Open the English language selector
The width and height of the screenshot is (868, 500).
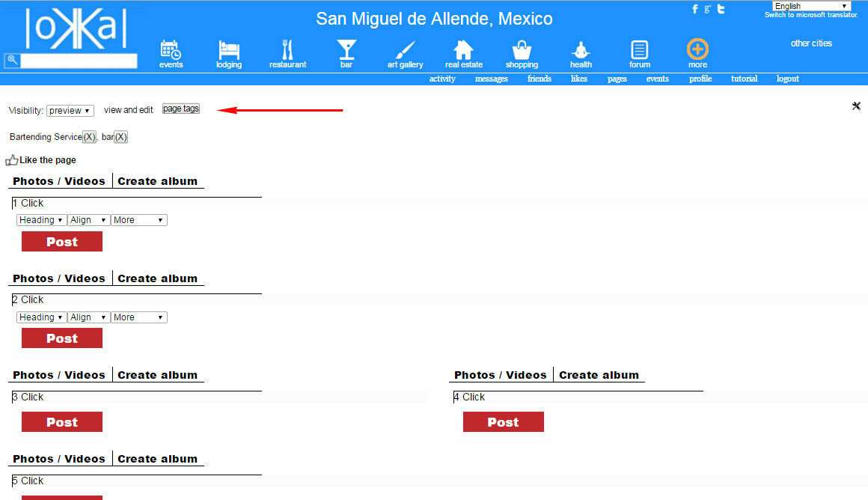[x=811, y=6]
